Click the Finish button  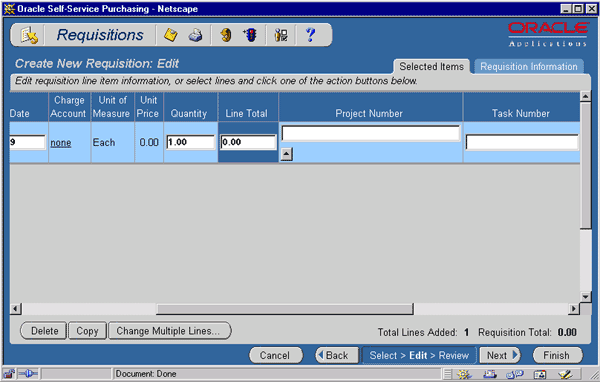point(558,355)
